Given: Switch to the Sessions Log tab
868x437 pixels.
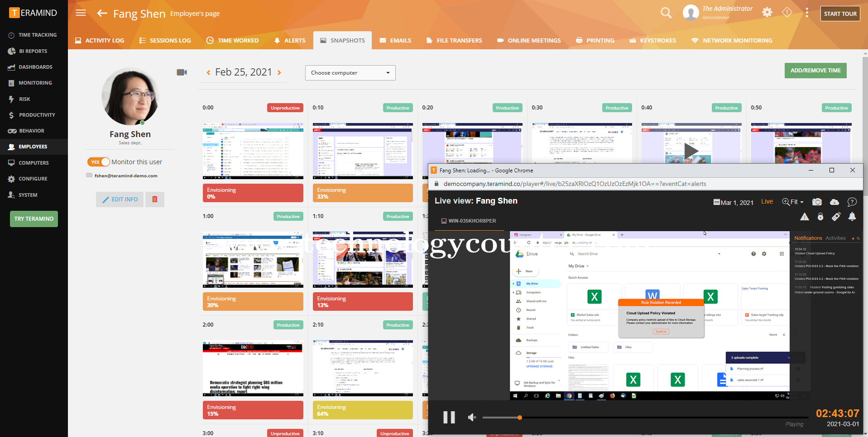Looking at the screenshot, I should tap(165, 40).
